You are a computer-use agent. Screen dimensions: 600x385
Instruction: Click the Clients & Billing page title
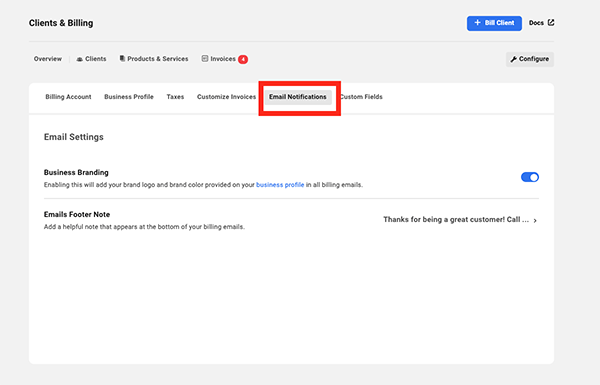point(61,23)
